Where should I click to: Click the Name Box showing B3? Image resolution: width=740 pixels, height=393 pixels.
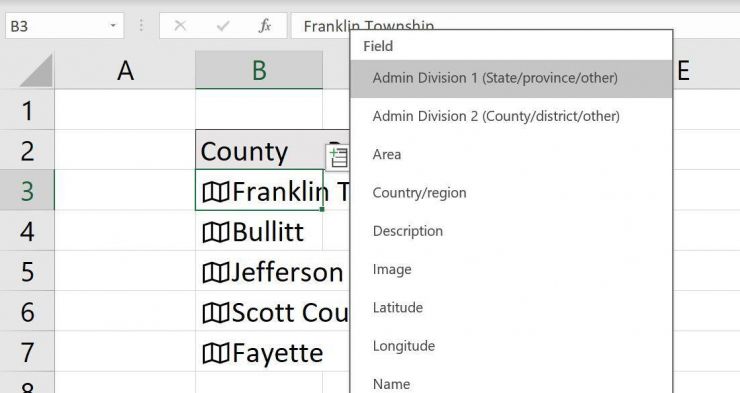click(x=65, y=25)
